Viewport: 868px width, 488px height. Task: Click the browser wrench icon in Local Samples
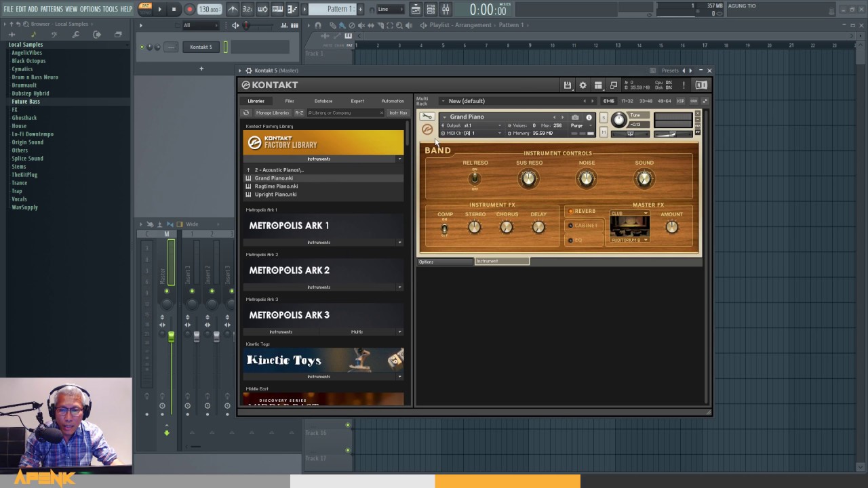pos(75,34)
